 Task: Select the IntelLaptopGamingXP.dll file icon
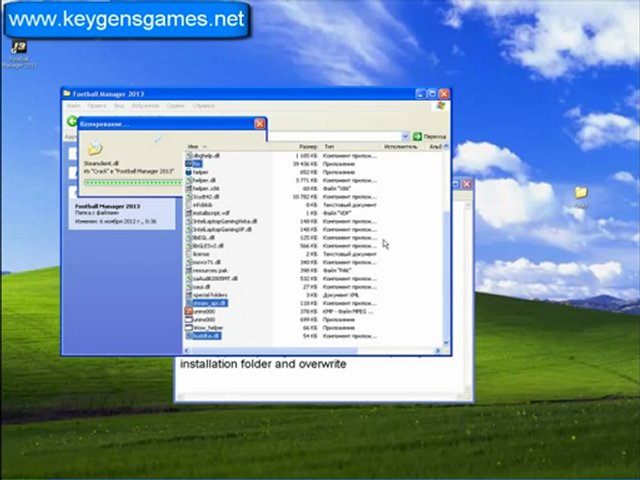(x=189, y=229)
